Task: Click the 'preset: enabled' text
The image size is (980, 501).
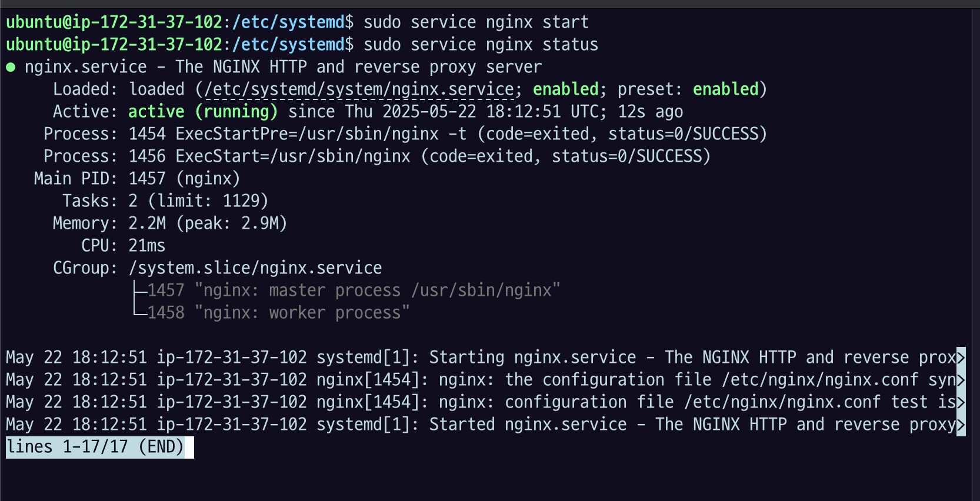Action: (688, 89)
